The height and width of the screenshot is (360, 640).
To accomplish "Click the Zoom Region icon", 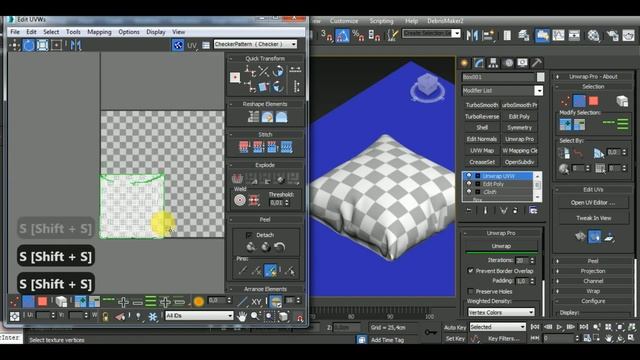I will [x=269, y=316].
